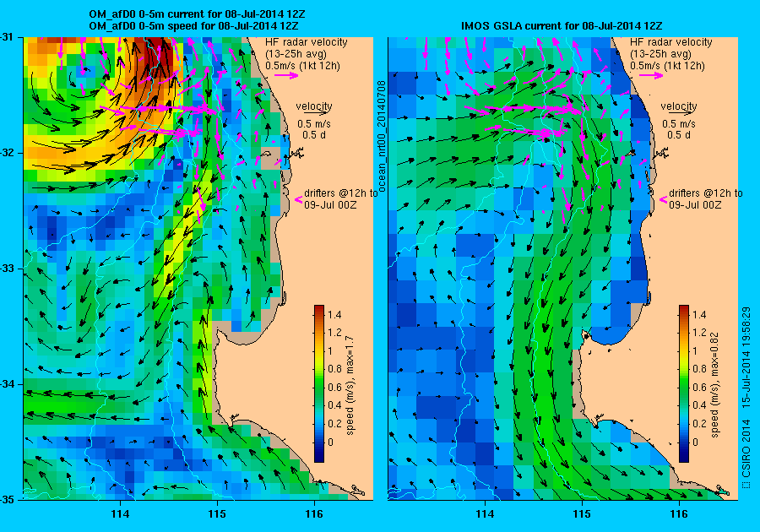Click the -35 latitude axis label

(x=7, y=500)
